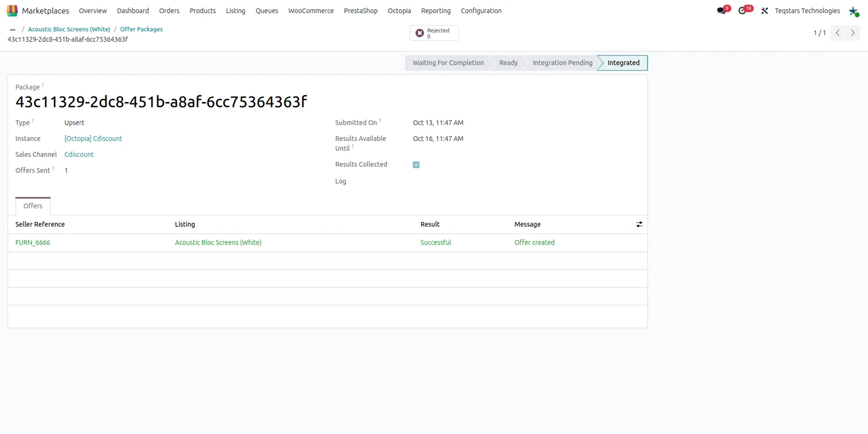Go to Offer Packages breadcrumb

click(x=142, y=29)
